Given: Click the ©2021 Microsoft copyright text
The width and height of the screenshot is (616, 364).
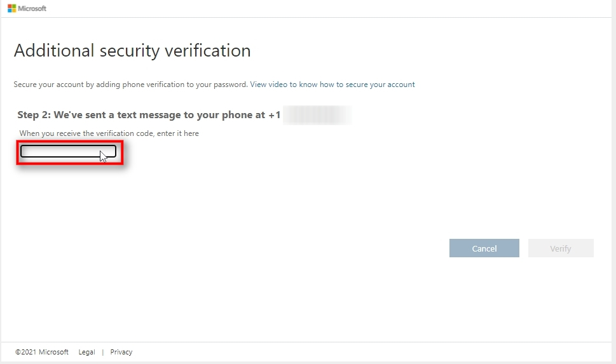Looking at the screenshot, I should pyautogui.click(x=42, y=352).
